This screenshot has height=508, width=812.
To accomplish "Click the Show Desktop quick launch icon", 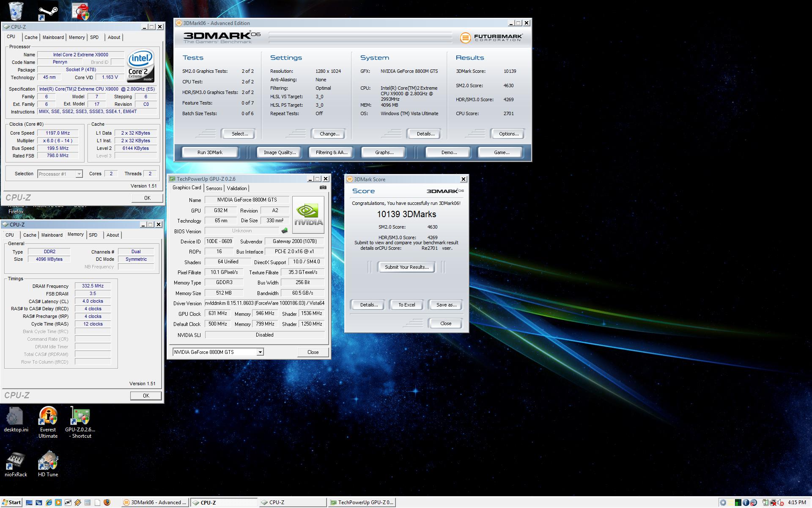I will coord(29,502).
